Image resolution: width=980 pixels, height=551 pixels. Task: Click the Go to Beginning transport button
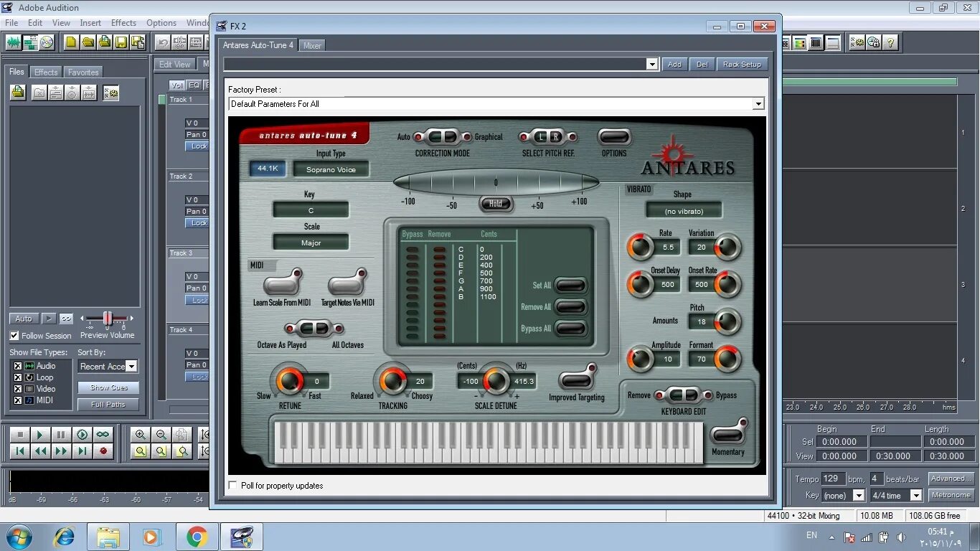(20, 451)
